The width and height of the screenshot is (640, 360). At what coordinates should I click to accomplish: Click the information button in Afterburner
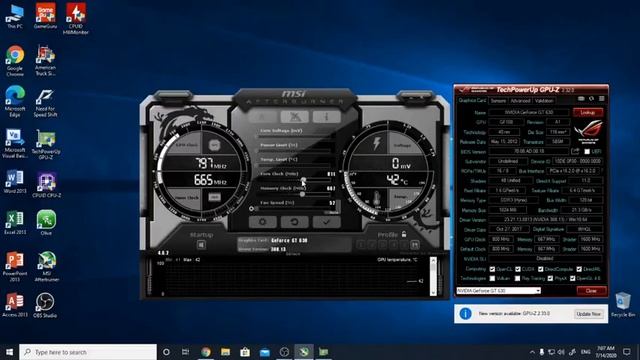(327, 117)
